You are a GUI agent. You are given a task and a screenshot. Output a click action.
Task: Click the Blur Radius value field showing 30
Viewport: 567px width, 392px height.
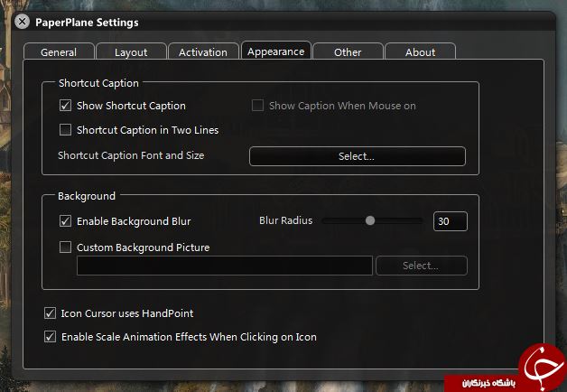coord(451,221)
